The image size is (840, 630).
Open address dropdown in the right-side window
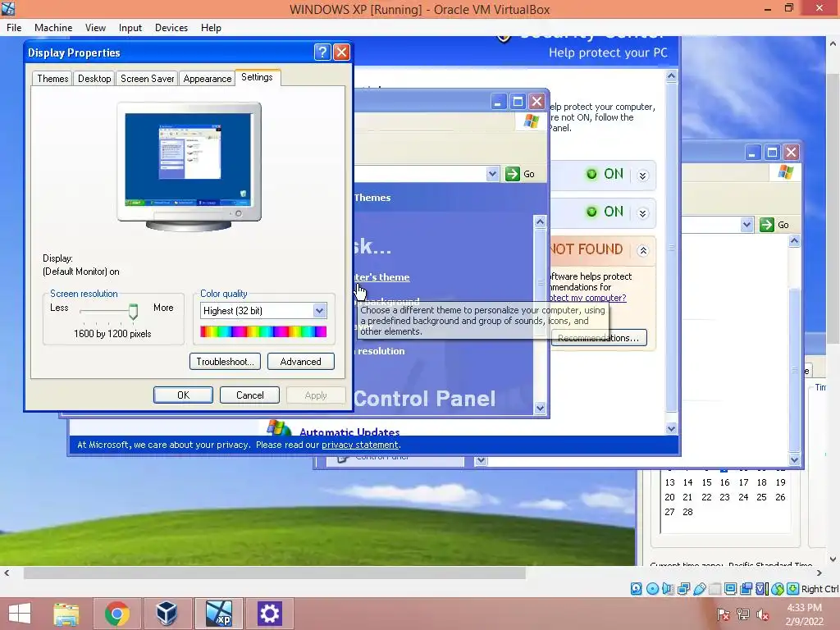click(x=746, y=225)
